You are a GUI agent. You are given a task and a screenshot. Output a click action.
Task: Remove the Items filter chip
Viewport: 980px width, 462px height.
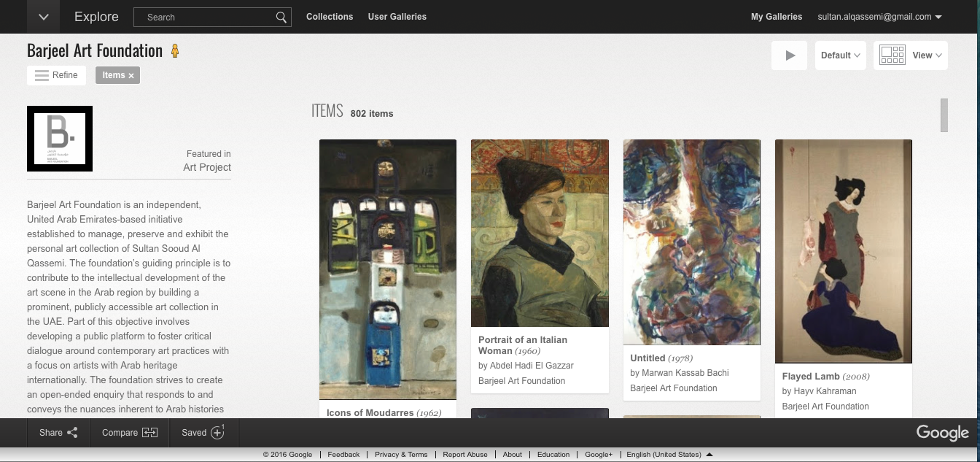point(131,76)
